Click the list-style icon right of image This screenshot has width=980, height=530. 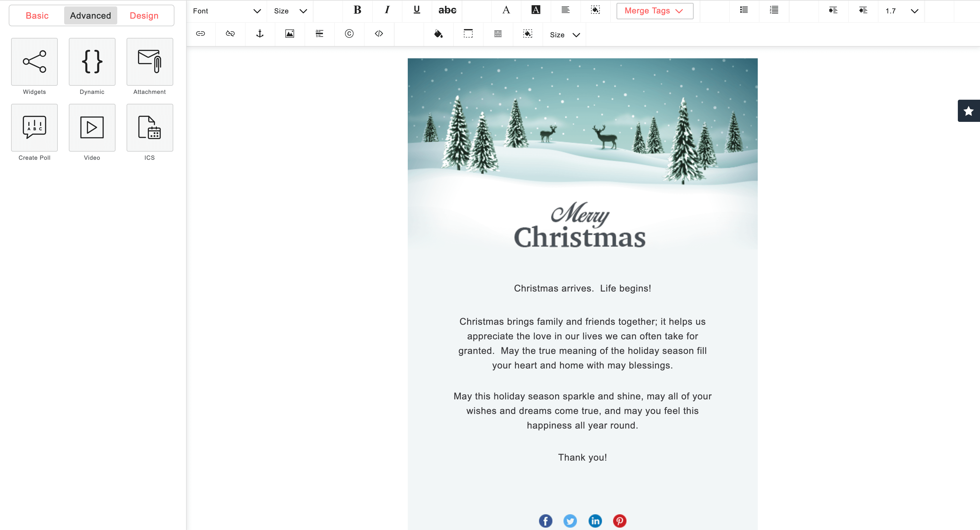(x=319, y=34)
